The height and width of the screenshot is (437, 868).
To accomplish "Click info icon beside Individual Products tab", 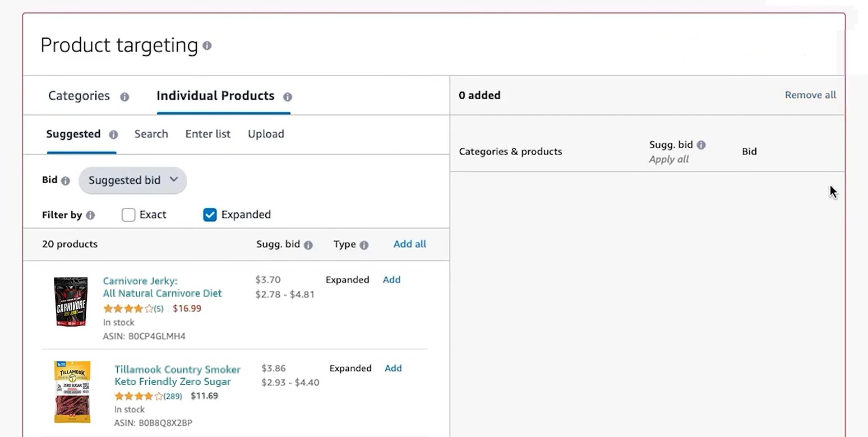I will point(288,97).
